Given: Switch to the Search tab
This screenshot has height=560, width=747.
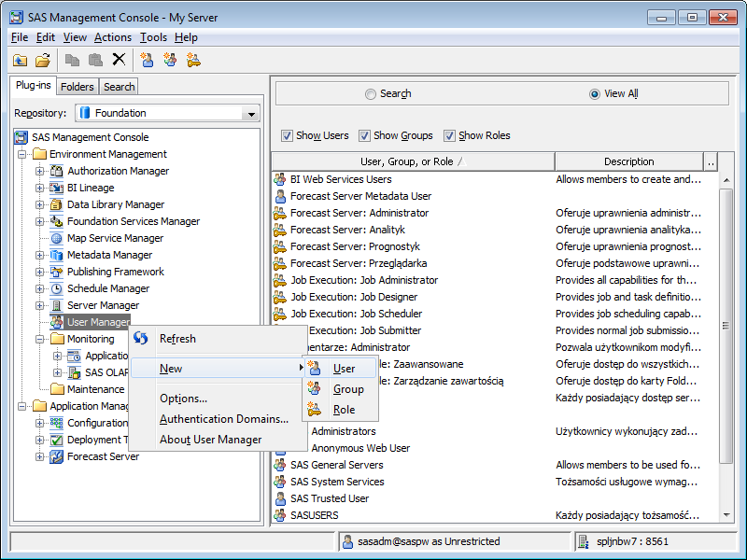Looking at the screenshot, I should (120, 87).
